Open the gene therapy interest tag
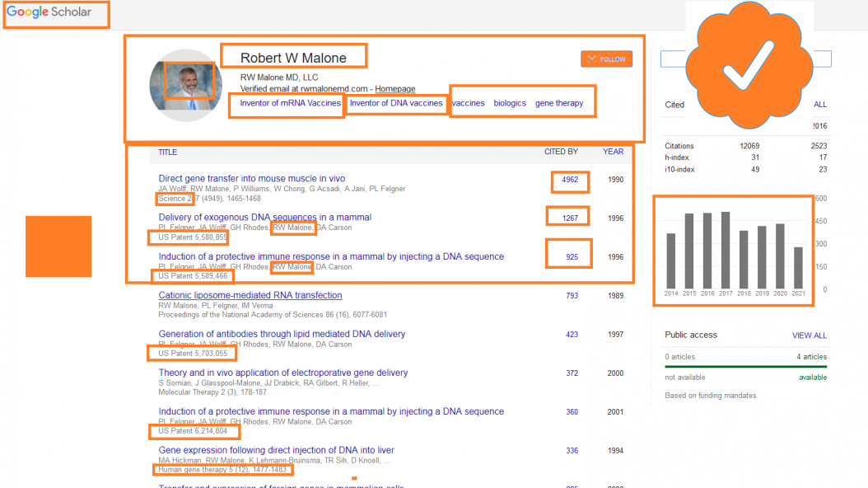The image size is (868, 488). (x=559, y=103)
